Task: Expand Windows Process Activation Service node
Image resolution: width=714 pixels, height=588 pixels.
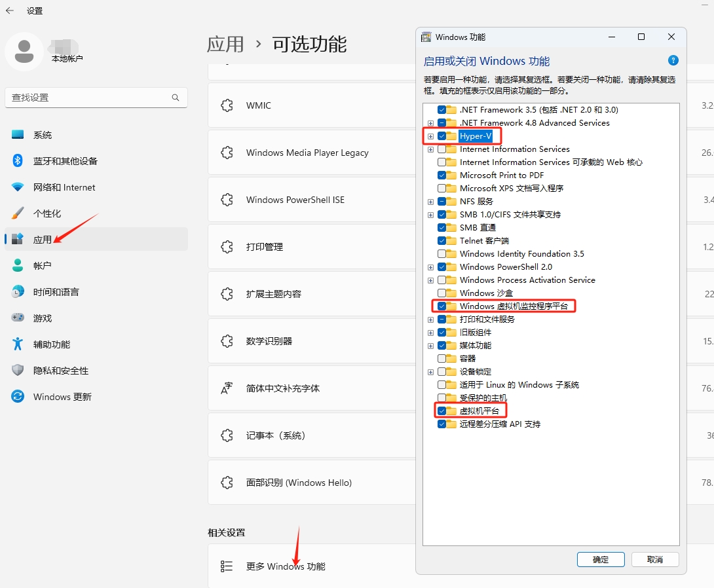Action: point(430,280)
